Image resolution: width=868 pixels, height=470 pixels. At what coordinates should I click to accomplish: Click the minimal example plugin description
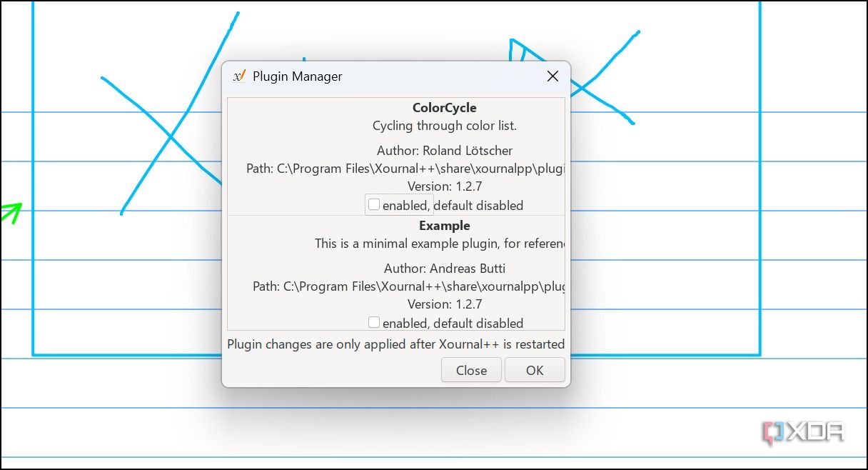pyautogui.click(x=440, y=244)
